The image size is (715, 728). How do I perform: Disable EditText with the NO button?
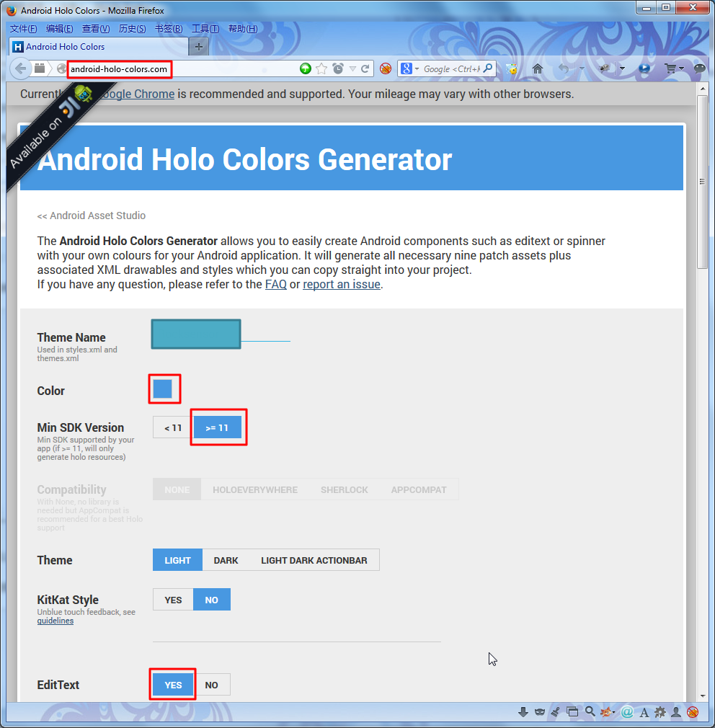(x=212, y=685)
